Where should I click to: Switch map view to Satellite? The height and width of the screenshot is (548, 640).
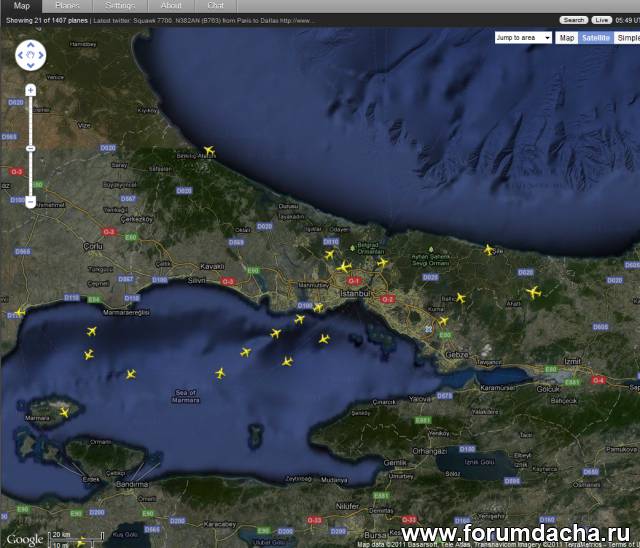596,38
